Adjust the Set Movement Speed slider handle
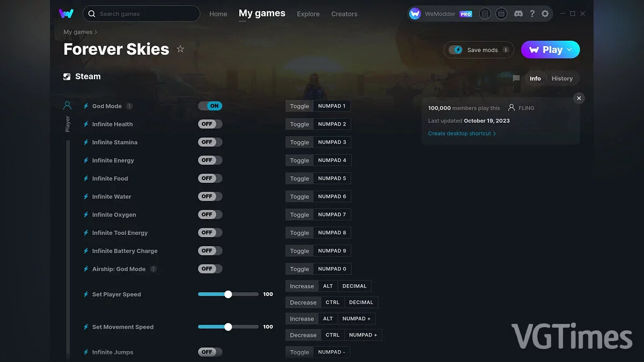644x362 pixels. 228,327
